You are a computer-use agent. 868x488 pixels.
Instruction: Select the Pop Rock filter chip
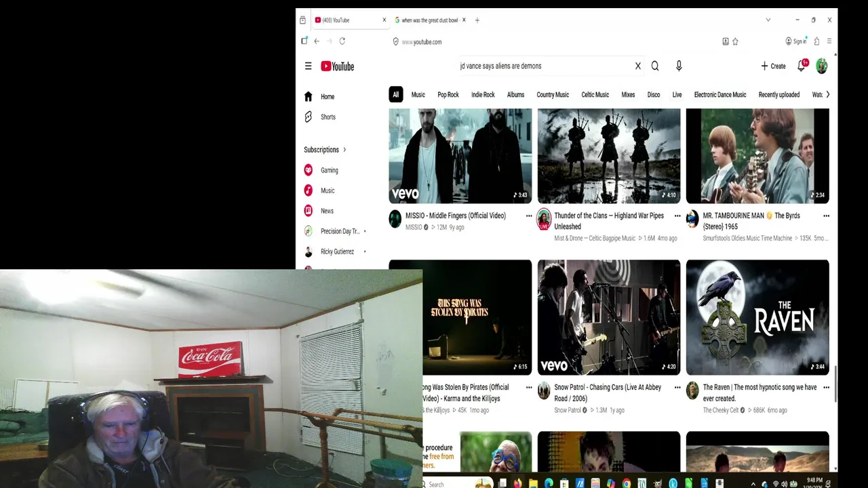click(448, 95)
